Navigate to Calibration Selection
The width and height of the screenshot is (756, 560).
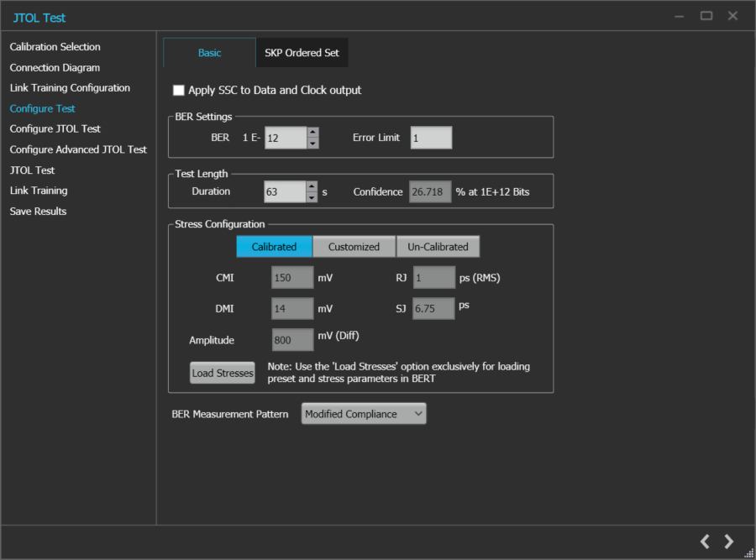55,46
